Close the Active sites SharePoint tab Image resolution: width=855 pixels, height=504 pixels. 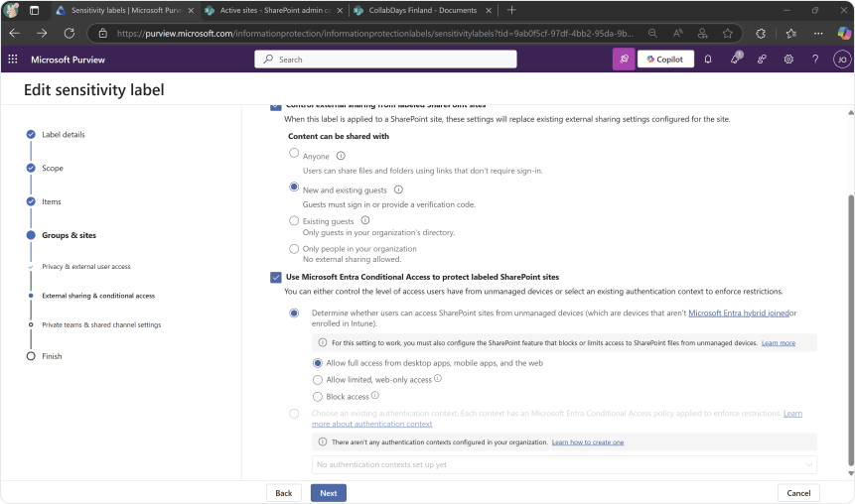coord(340,10)
